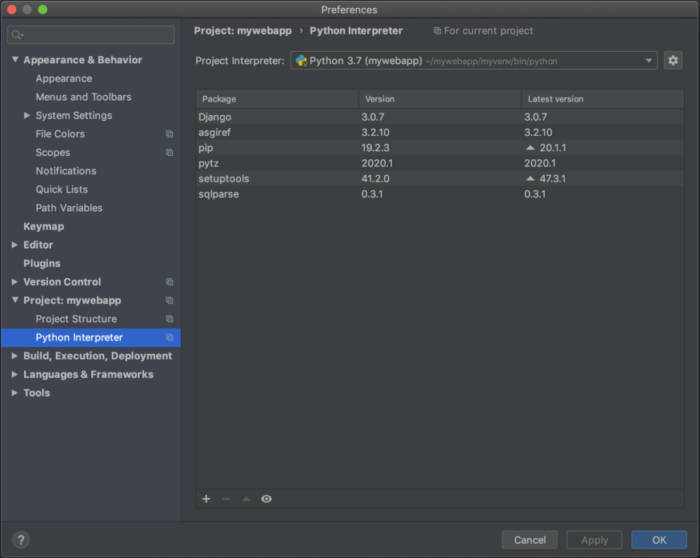The width and height of the screenshot is (700, 558).
Task: Select Project Structure in the sidebar
Action: 76,319
